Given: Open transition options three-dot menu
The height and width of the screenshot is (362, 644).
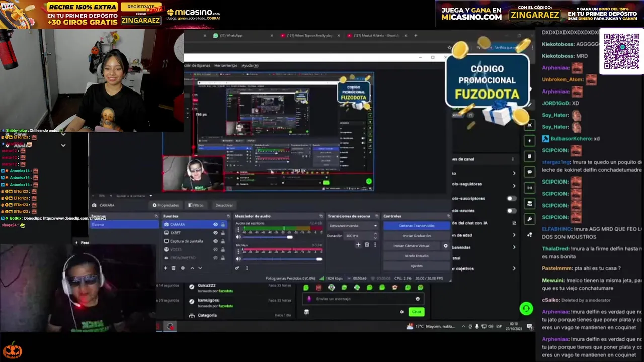Looking at the screenshot, I should coord(375,245).
